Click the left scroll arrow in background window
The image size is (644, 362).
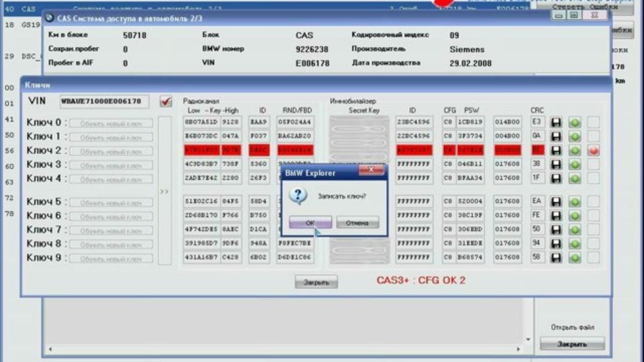coord(49,349)
